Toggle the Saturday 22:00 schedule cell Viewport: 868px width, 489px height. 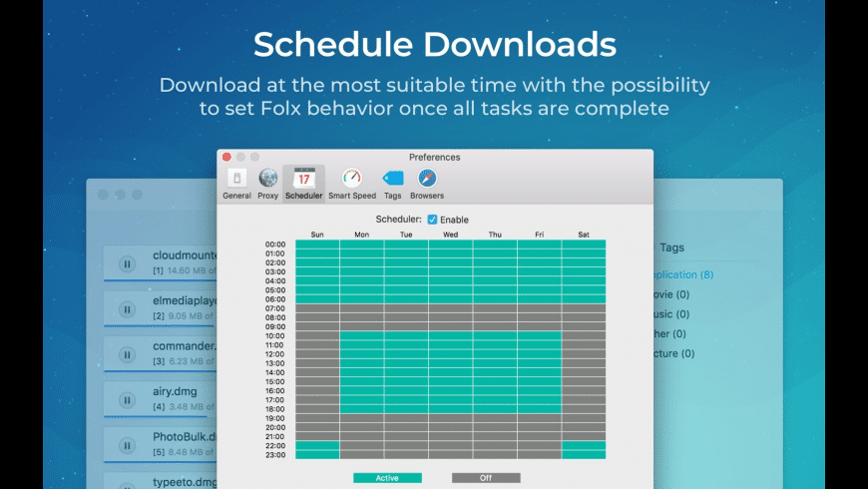tap(584, 446)
